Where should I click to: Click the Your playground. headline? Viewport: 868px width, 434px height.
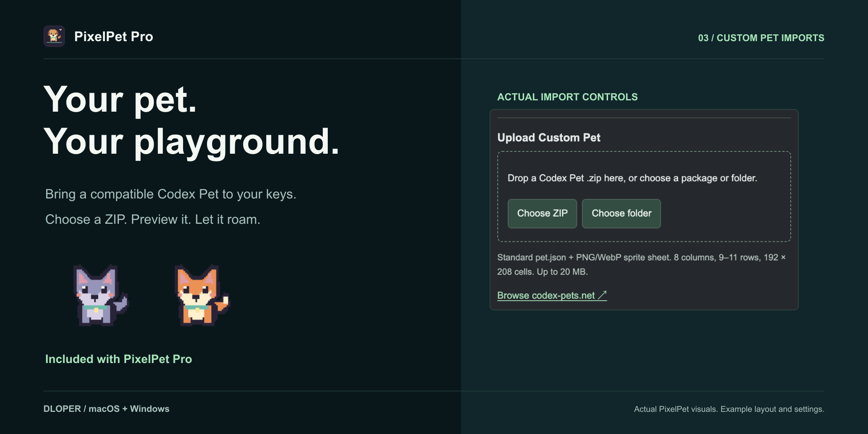click(191, 142)
